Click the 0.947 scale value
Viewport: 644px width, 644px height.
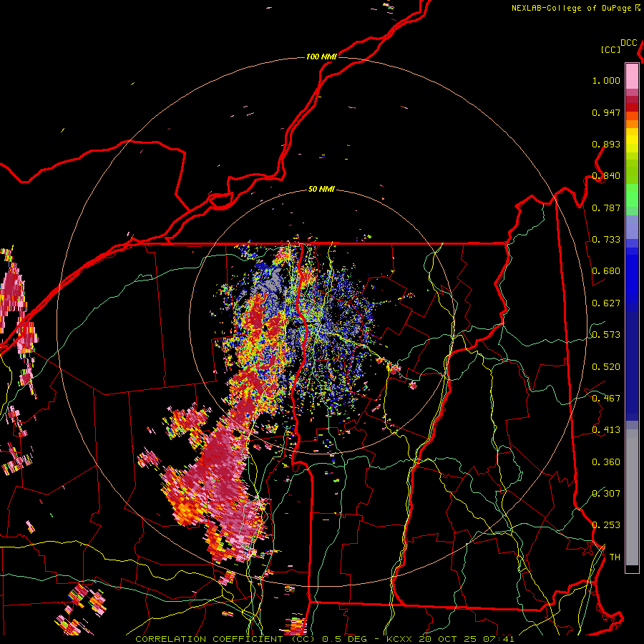pos(606,112)
